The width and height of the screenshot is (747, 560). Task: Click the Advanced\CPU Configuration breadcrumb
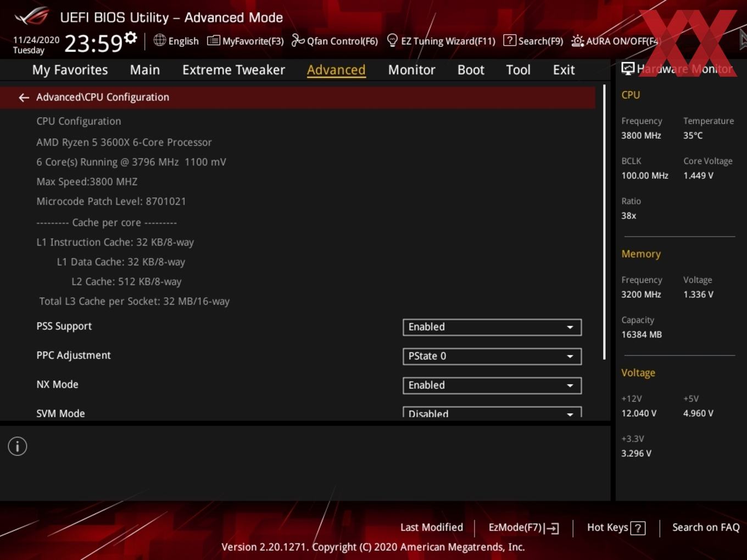[103, 97]
